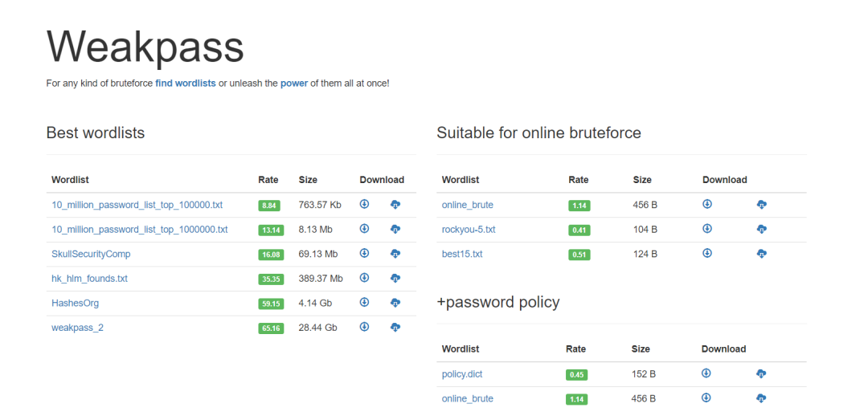Visit the HashesOrg wordlist link
Screen dimensions: 868x420
click(76, 304)
